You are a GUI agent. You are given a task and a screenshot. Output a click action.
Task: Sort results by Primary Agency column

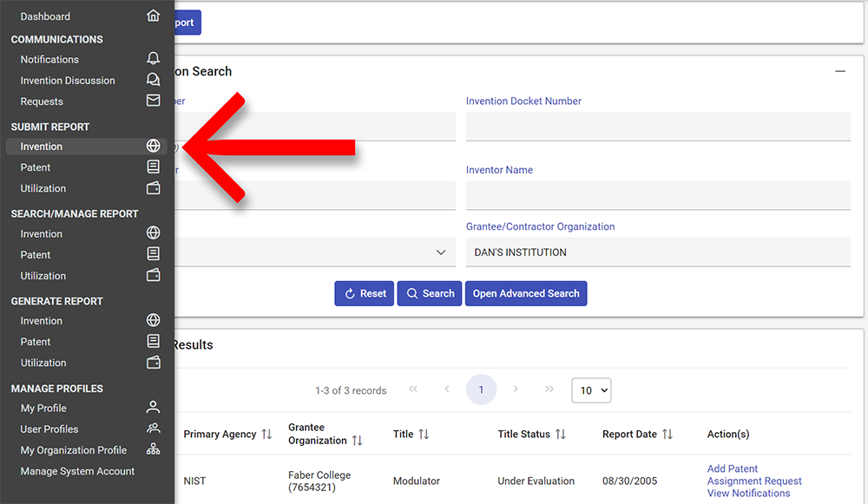tap(266, 434)
